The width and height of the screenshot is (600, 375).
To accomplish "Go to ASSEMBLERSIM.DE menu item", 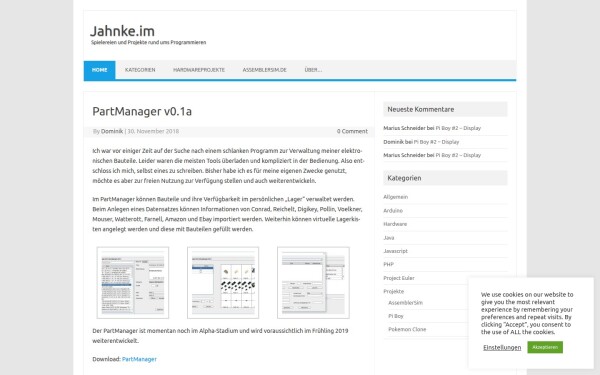I will [x=264, y=70].
